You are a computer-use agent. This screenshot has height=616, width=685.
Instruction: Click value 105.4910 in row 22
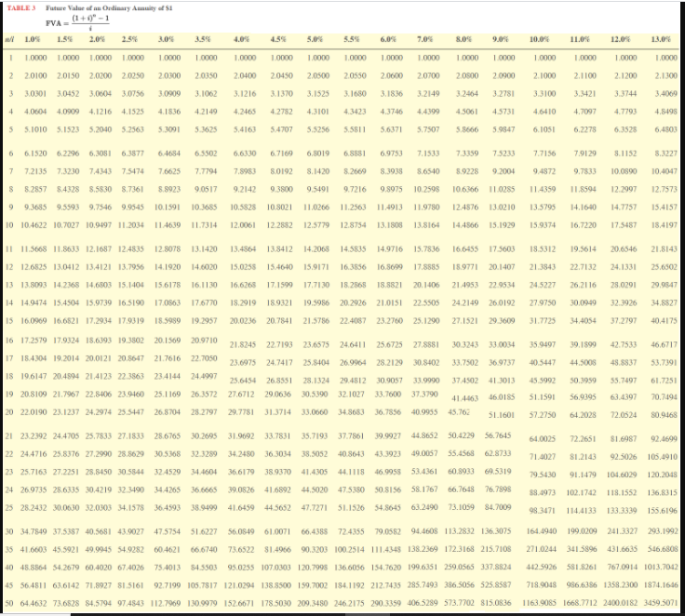[x=663, y=457]
